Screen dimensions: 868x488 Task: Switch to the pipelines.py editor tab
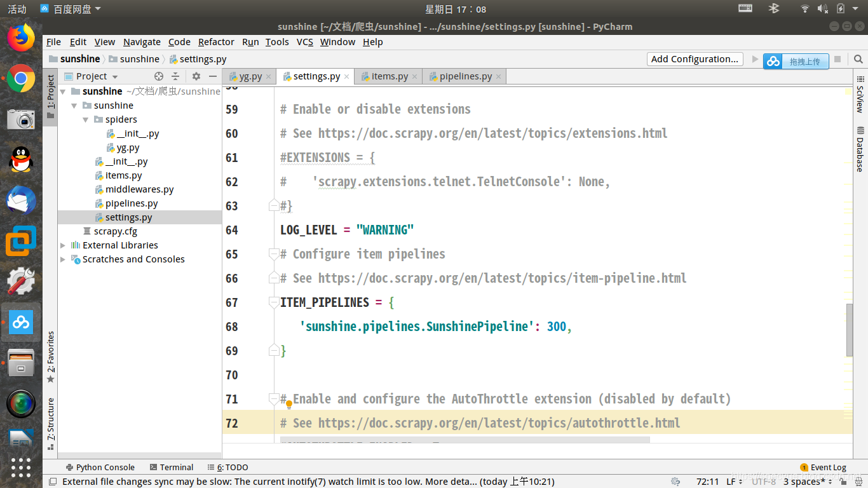point(465,76)
